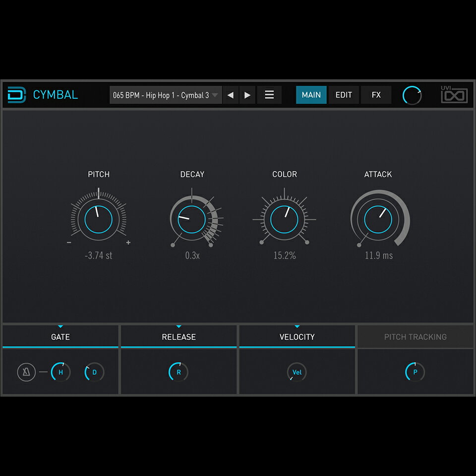
Task: Click the master volume knob in header
Action: click(x=412, y=95)
